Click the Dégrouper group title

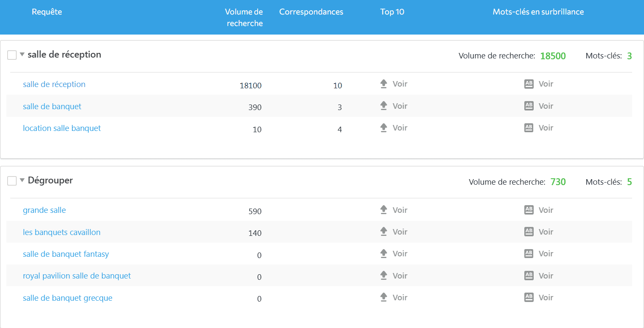click(x=50, y=180)
